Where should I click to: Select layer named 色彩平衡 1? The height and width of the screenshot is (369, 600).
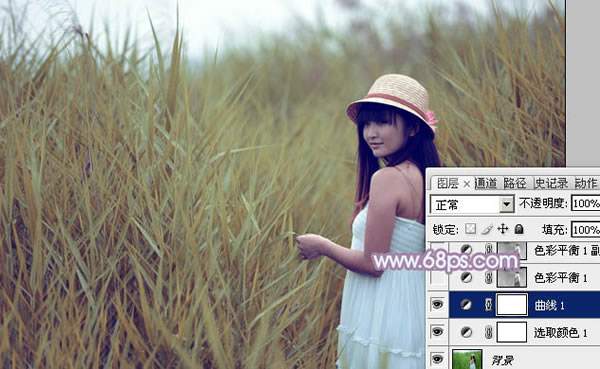[x=560, y=278]
